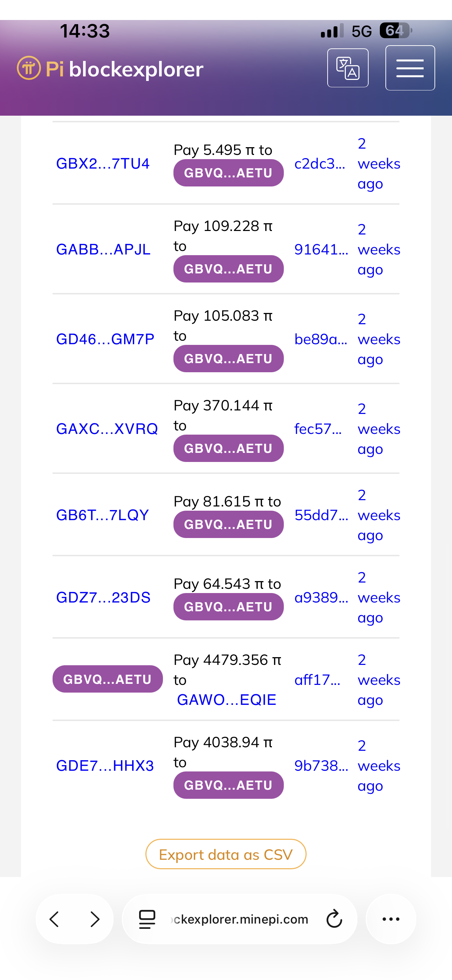Screen dimensions: 452x980
Task: Open transaction hash 9b738...
Action: click(321, 765)
